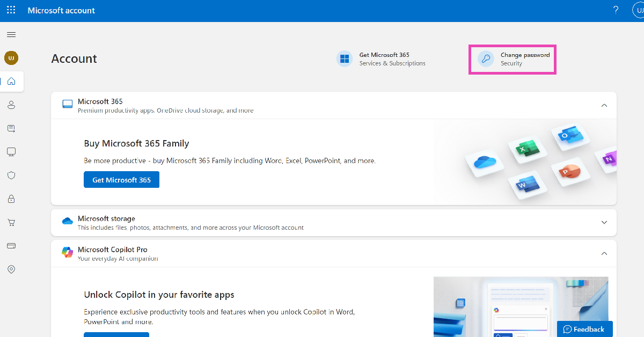Click the blue Get Microsoft 365 button
The image size is (644, 337).
tap(121, 180)
